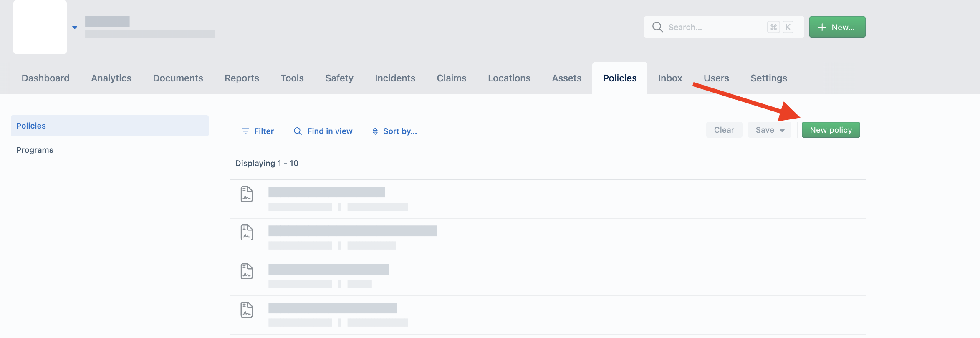The image size is (980, 338).
Task: Click the Sort by arrows icon
Action: [375, 131]
